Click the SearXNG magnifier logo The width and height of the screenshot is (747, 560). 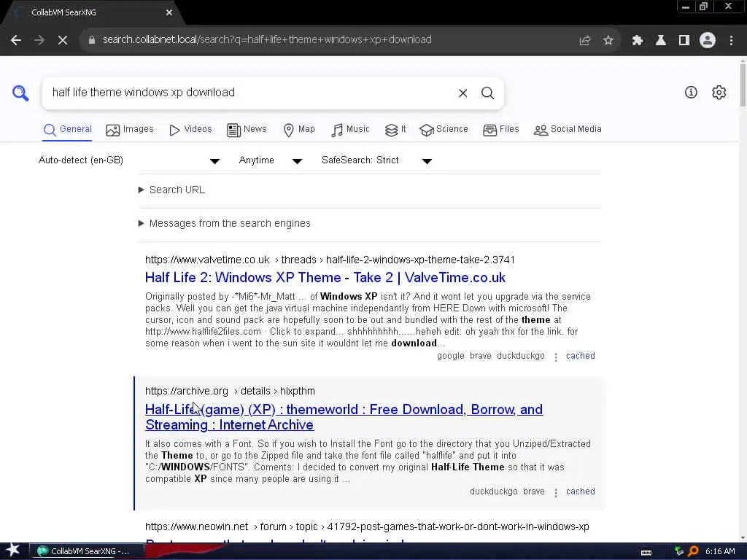20,93
